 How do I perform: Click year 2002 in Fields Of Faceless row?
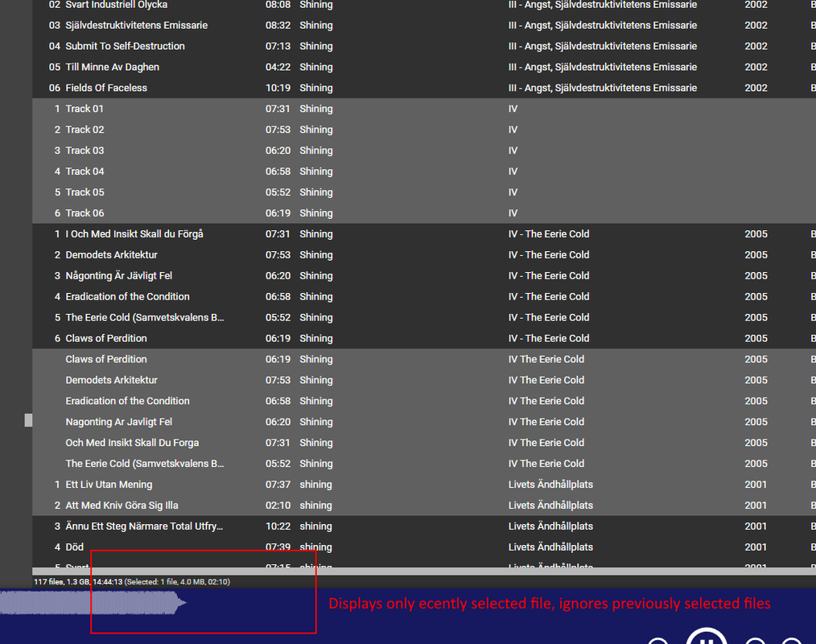pos(756,88)
